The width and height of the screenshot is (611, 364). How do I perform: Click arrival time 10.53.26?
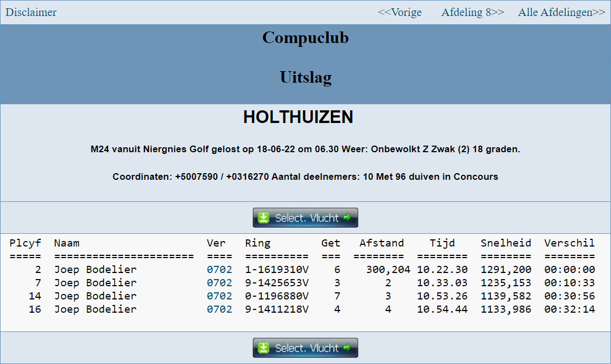442,296
